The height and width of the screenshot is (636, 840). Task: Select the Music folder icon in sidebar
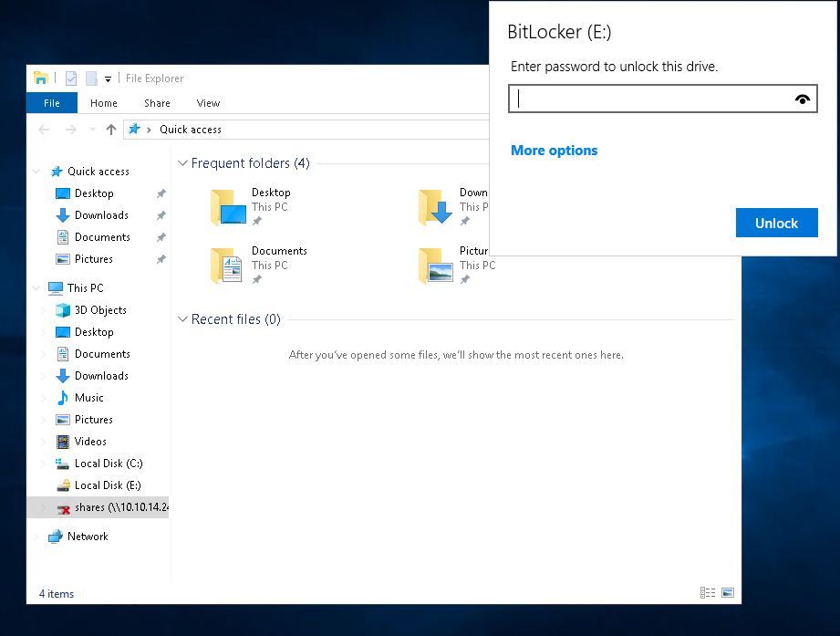pos(63,398)
